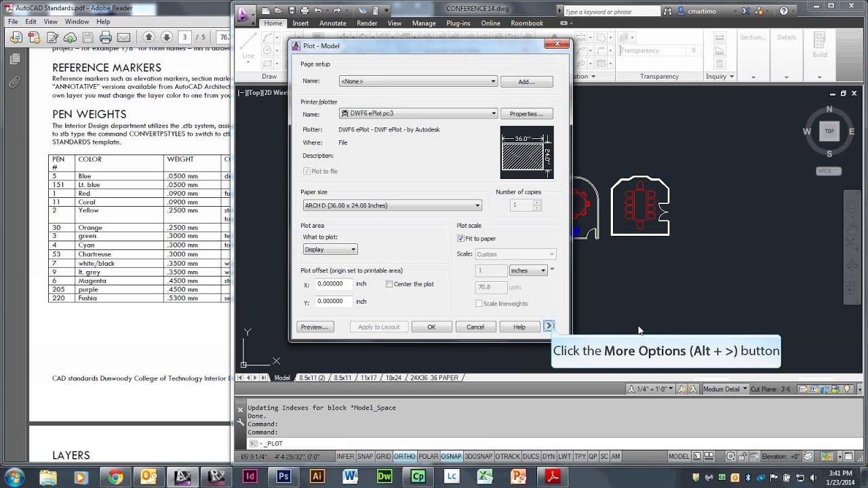Toggle DYN dynamic input in status bar
Screen dimensions: 868x488
point(549,457)
